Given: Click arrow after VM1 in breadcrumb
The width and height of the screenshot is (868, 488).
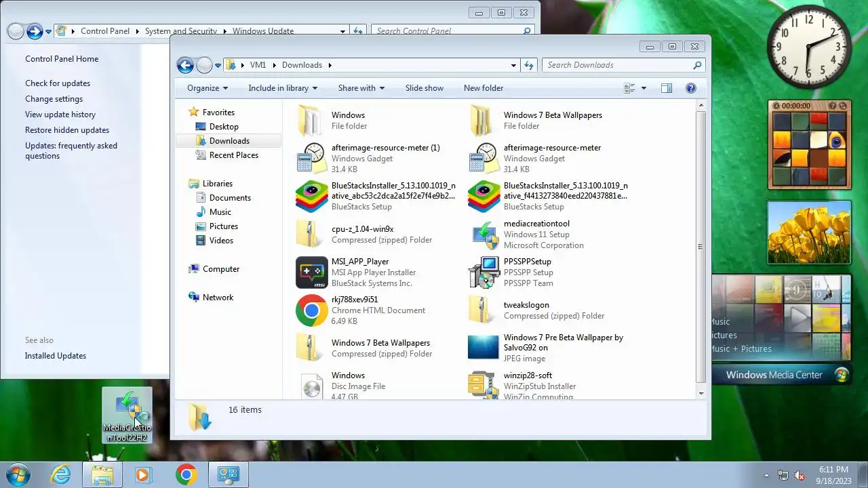Looking at the screenshot, I should coord(275,65).
